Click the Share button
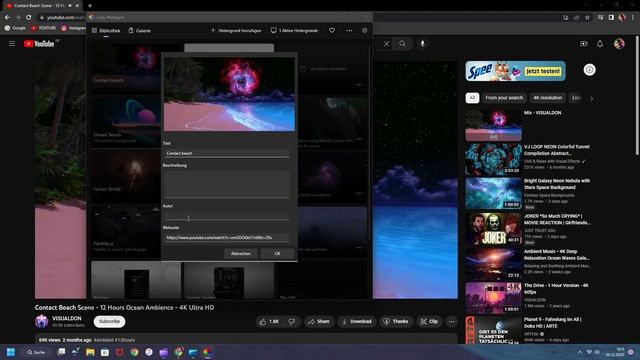This screenshot has height=360, width=640. [319, 322]
